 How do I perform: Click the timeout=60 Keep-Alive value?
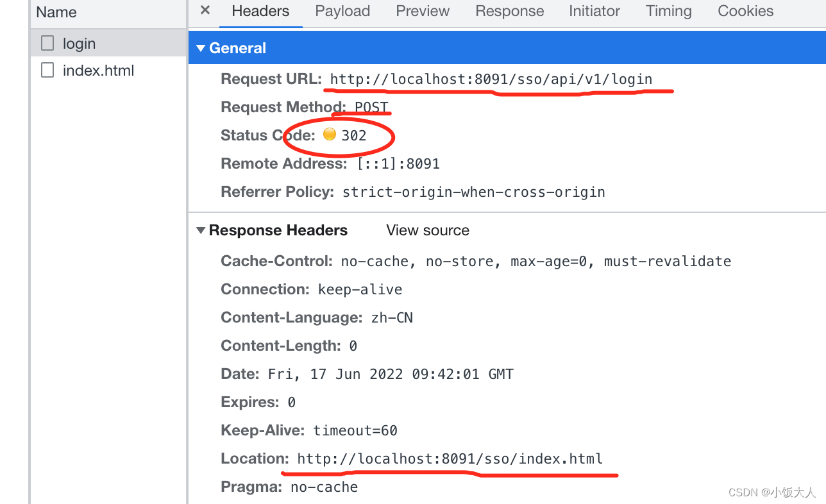click(x=355, y=431)
